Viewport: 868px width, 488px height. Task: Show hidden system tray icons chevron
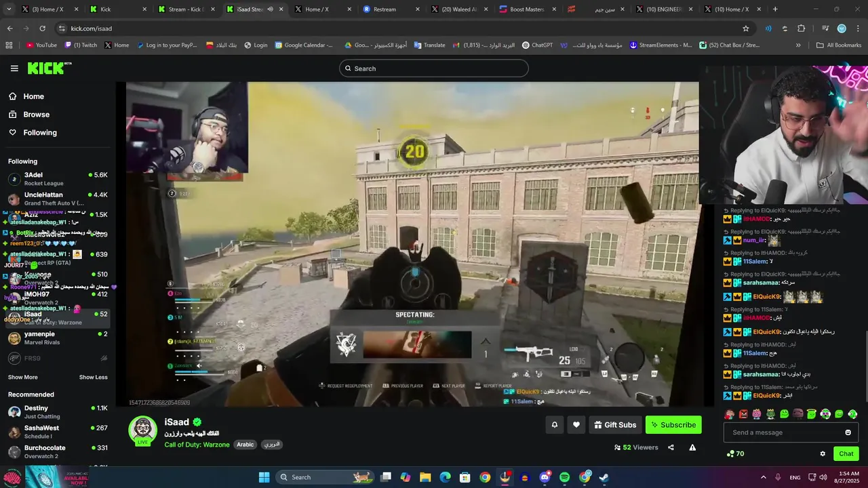click(x=764, y=477)
